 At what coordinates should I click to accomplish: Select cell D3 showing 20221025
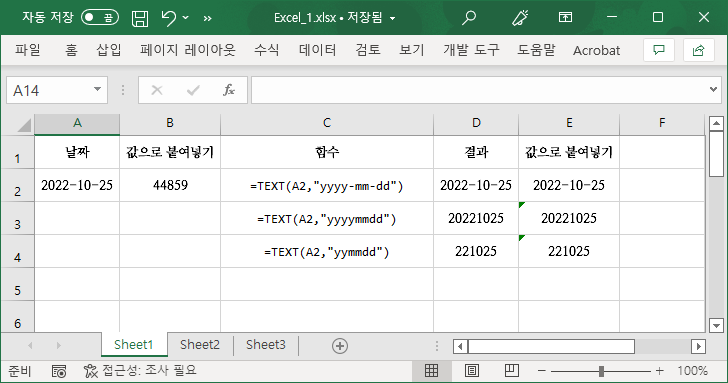click(x=476, y=218)
